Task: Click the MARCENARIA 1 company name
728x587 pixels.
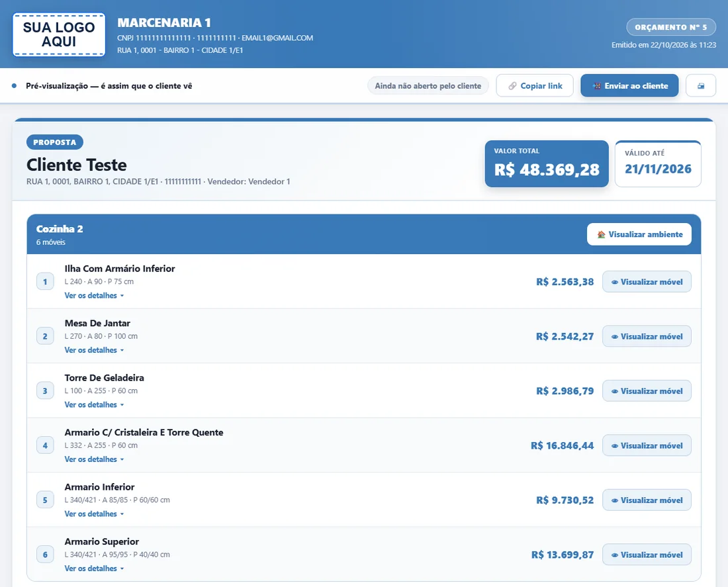Action: [x=164, y=23]
